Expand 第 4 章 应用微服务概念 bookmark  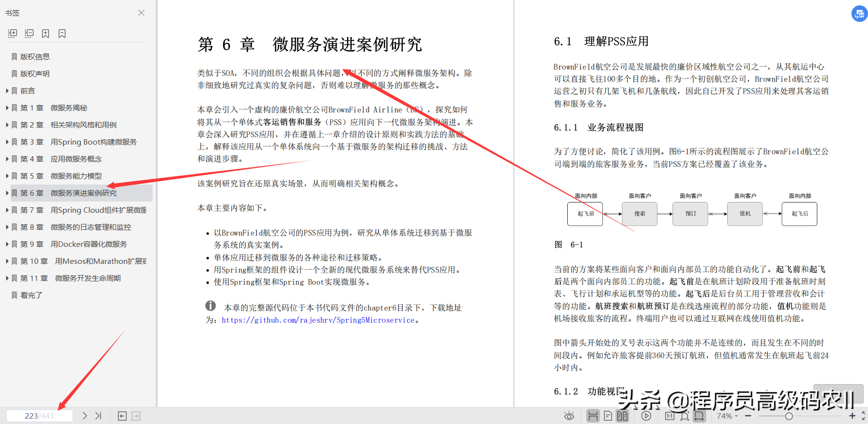[7, 159]
